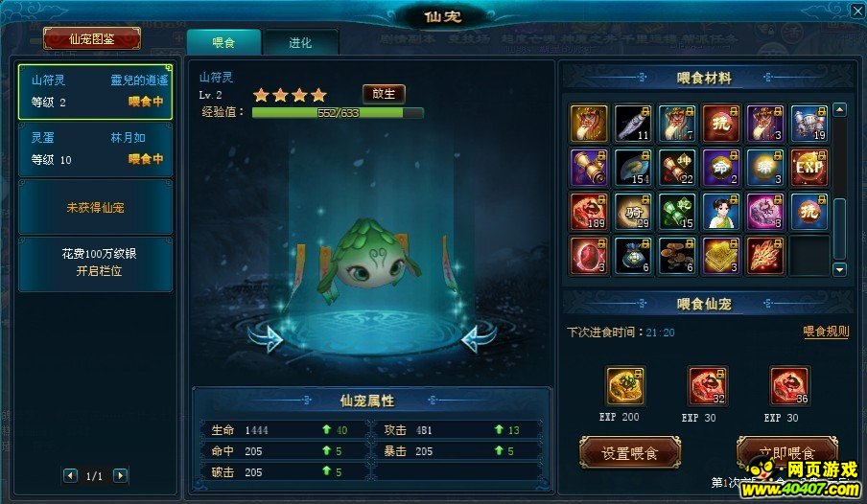The height and width of the screenshot is (504, 867).
Task: Open the 喂食 tab
Action: (223, 42)
